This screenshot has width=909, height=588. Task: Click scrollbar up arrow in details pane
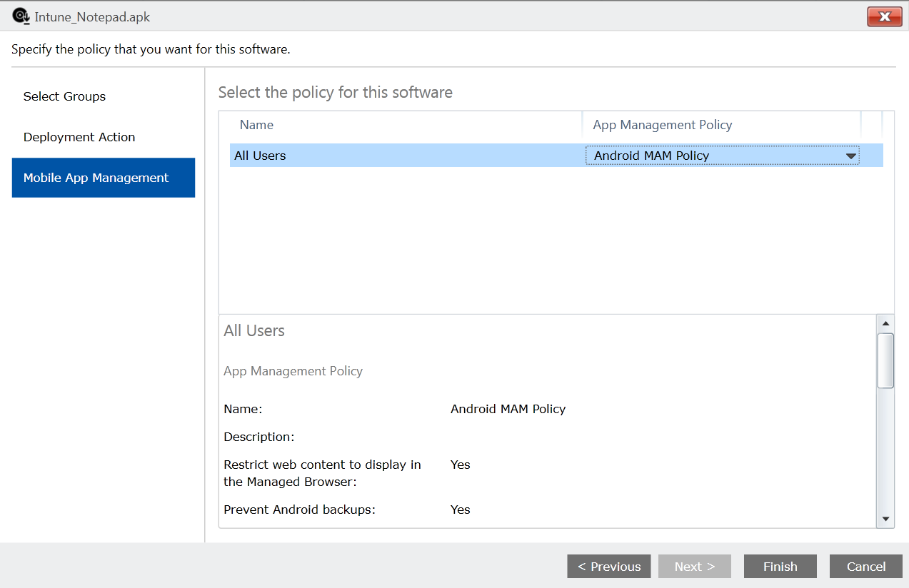pyautogui.click(x=885, y=324)
